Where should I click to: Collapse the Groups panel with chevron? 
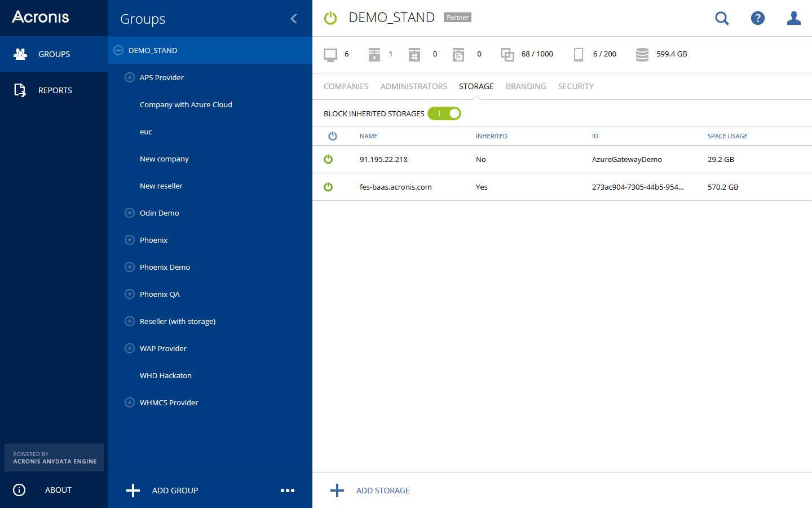[x=294, y=19]
